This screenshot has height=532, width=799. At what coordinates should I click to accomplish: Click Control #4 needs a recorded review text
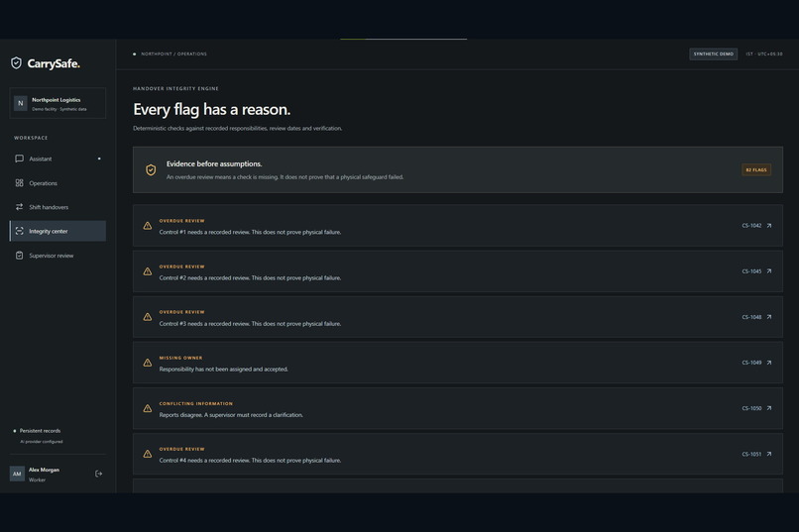click(250, 461)
